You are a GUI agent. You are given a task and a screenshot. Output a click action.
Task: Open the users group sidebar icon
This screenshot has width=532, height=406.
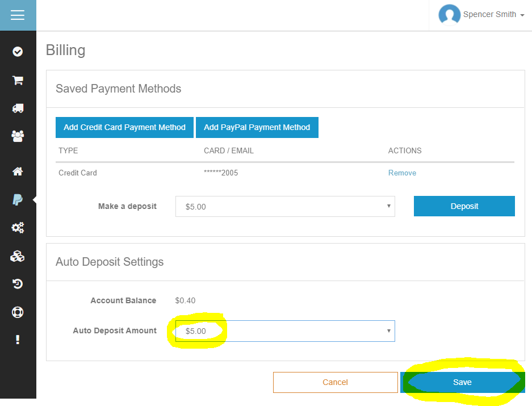point(18,136)
